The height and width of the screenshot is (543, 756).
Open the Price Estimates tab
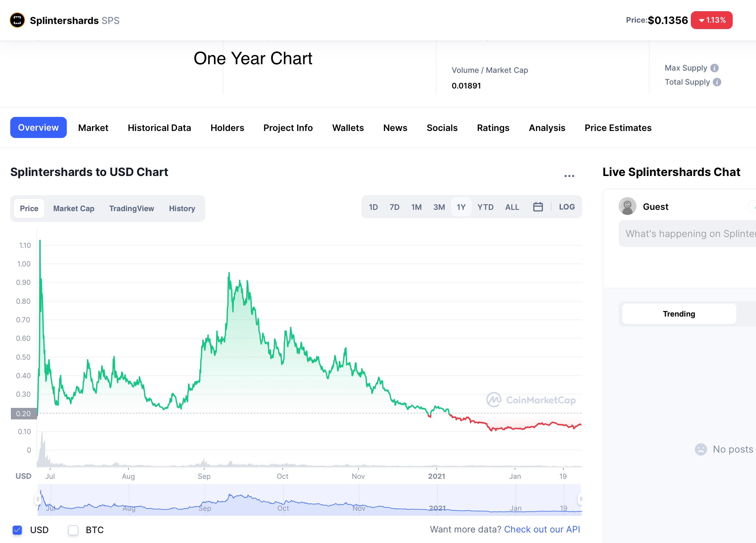point(618,128)
